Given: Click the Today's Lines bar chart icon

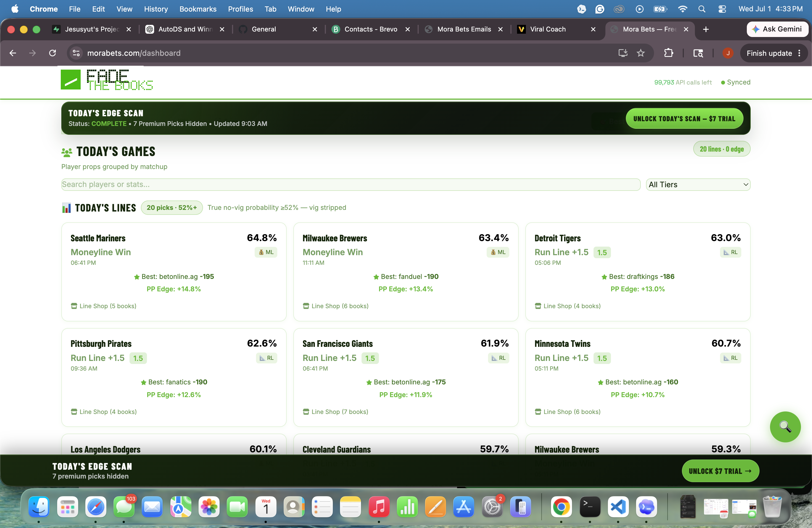Looking at the screenshot, I should pyautogui.click(x=67, y=208).
